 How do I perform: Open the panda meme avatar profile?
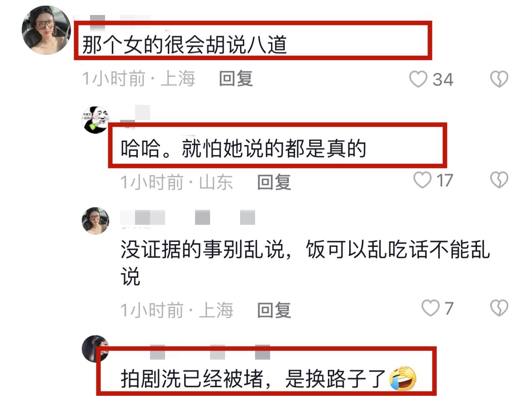[x=95, y=120]
